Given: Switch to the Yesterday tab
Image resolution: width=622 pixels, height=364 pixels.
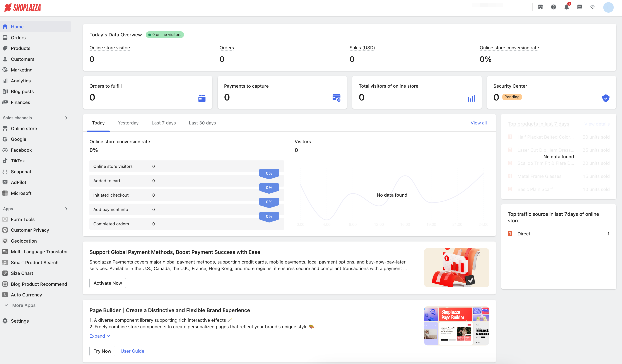Looking at the screenshot, I should (128, 122).
